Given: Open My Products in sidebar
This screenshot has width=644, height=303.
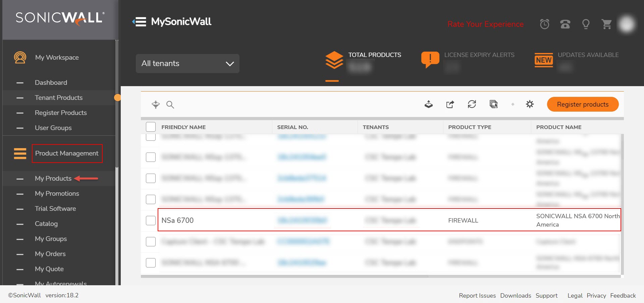Looking at the screenshot, I should pyautogui.click(x=53, y=178).
